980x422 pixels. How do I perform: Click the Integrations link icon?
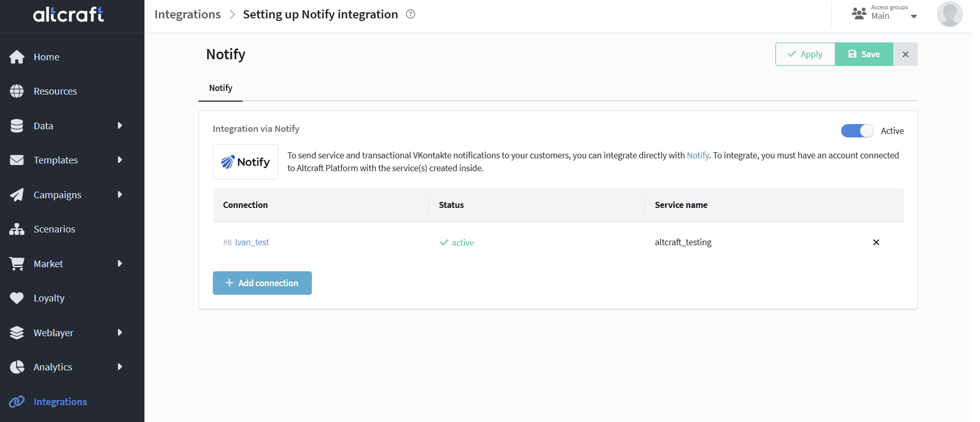[17, 402]
